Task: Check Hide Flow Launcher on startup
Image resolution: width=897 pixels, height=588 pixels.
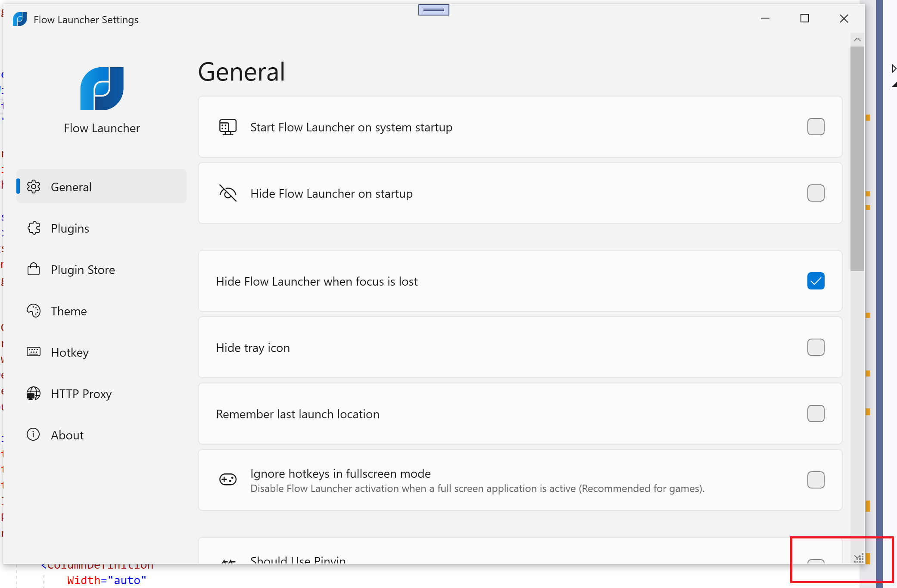Action: 815,193
